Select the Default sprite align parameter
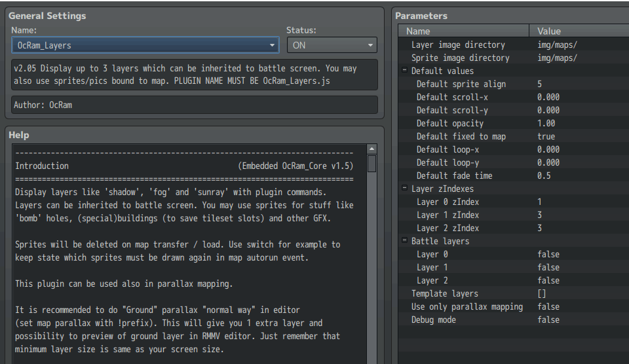629x364 pixels. click(514, 84)
